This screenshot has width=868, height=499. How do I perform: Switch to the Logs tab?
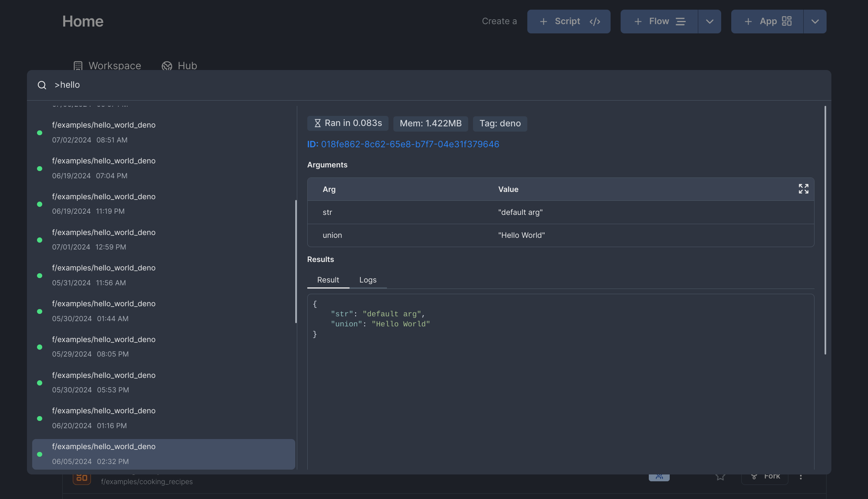(x=368, y=280)
